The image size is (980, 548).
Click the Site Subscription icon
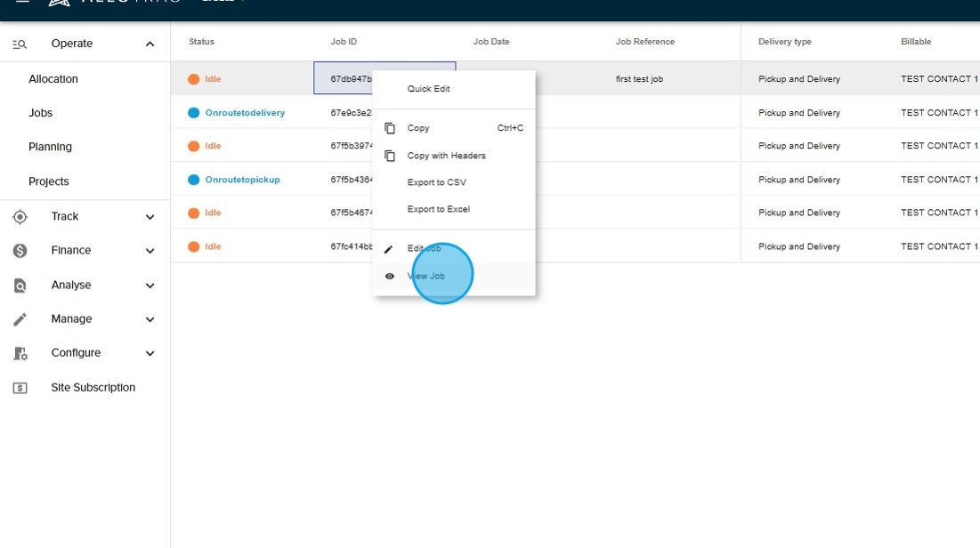pyautogui.click(x=20, y=388)
